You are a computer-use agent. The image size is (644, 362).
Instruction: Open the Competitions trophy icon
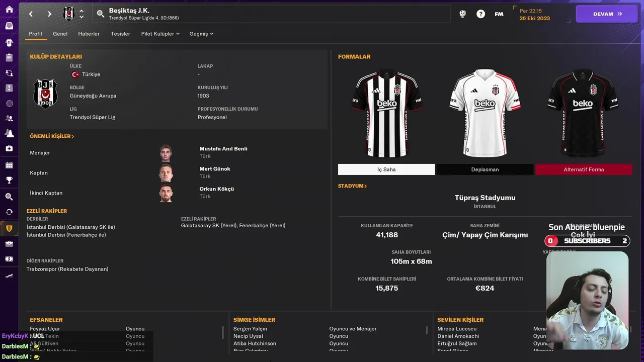point(9,180)
